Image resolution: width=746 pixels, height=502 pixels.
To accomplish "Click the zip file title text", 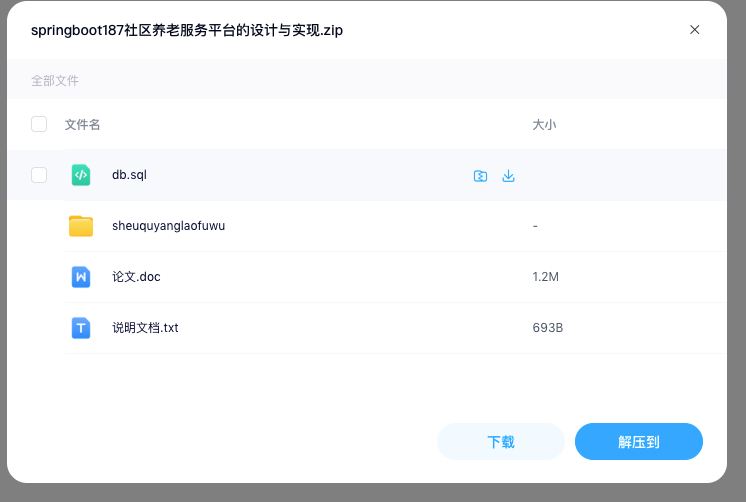I will tap(187, 30).
